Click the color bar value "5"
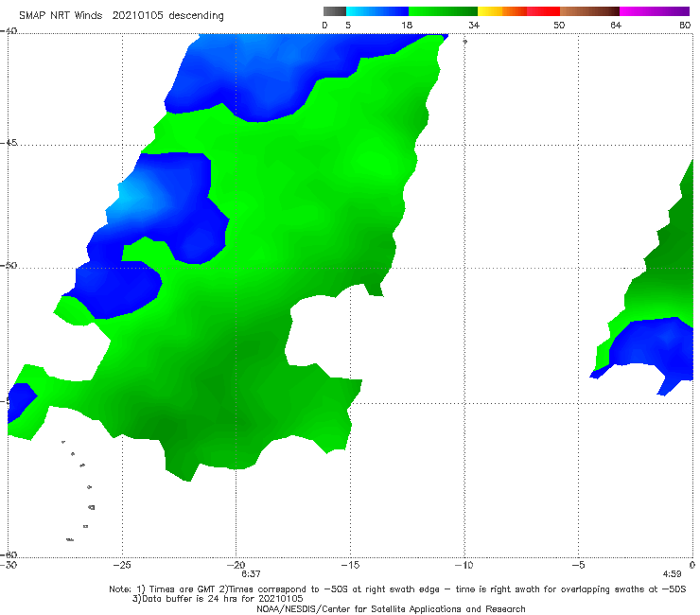The image size is (700, 615). click(348, 25)
